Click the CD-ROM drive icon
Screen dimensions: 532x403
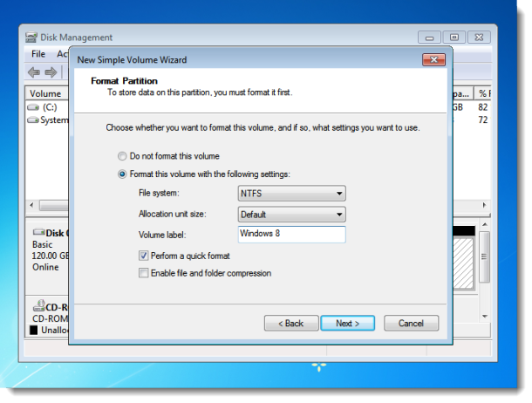coord(38,305)
